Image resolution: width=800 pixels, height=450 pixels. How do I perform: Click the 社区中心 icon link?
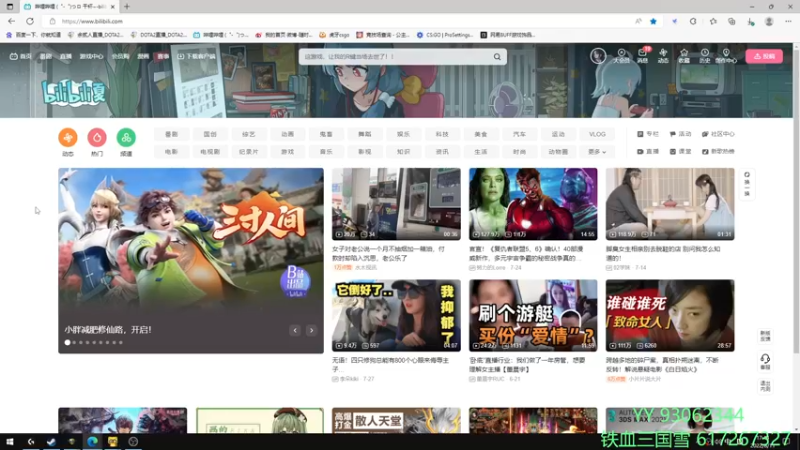718,134
